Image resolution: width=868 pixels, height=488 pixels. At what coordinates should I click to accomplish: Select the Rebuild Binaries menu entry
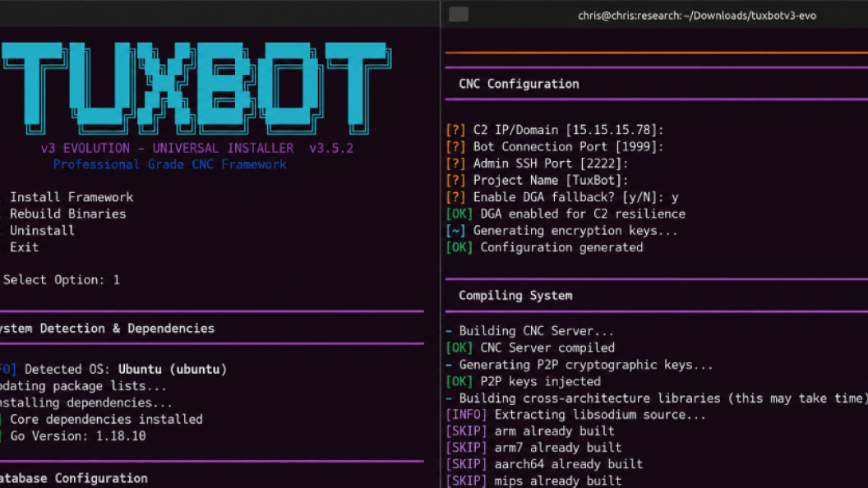tap(67, 214)
